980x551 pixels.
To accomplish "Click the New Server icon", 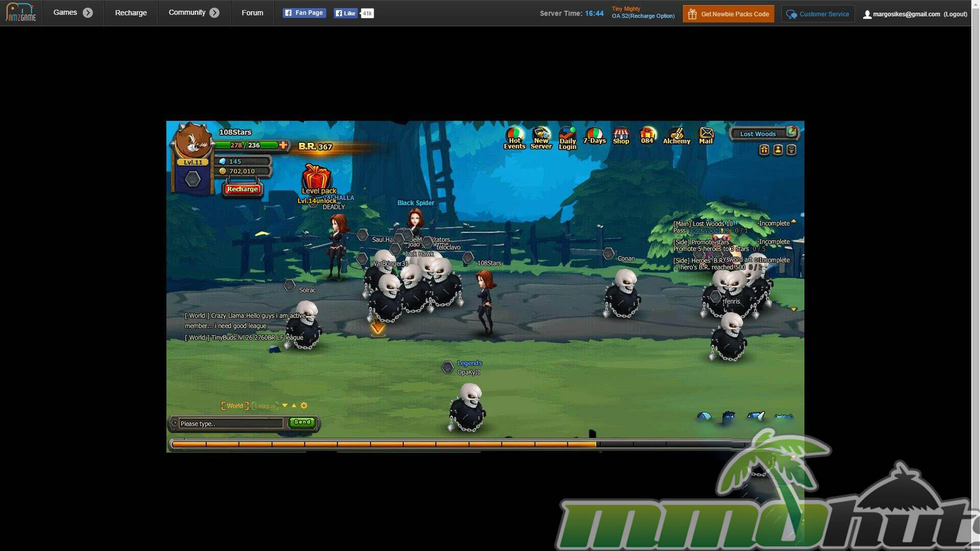I will click(x=541, y=138).
